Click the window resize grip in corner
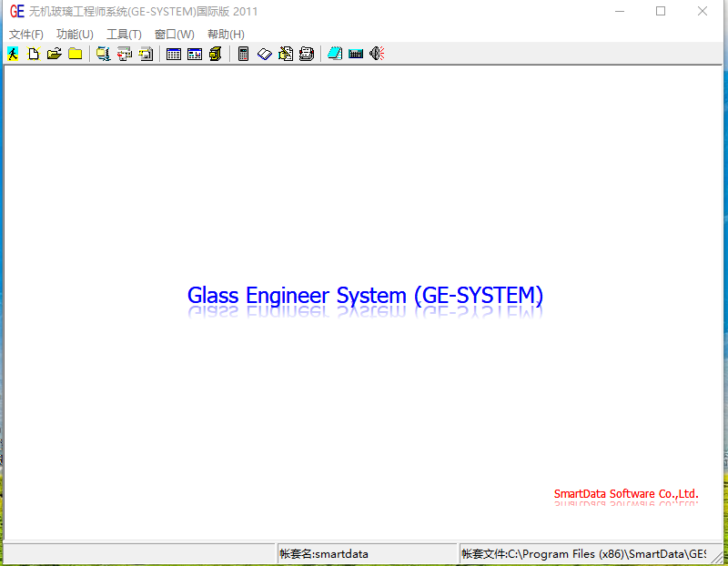 (717, 556)
